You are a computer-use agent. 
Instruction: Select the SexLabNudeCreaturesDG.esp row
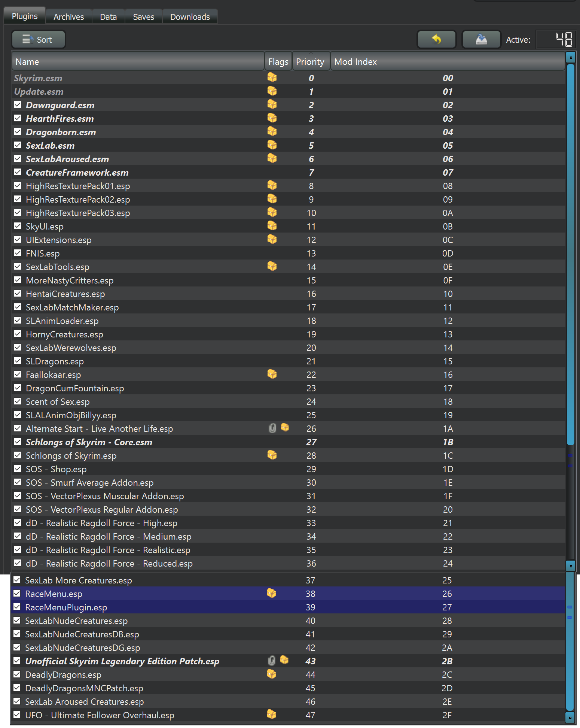click(x=287, y=647)
